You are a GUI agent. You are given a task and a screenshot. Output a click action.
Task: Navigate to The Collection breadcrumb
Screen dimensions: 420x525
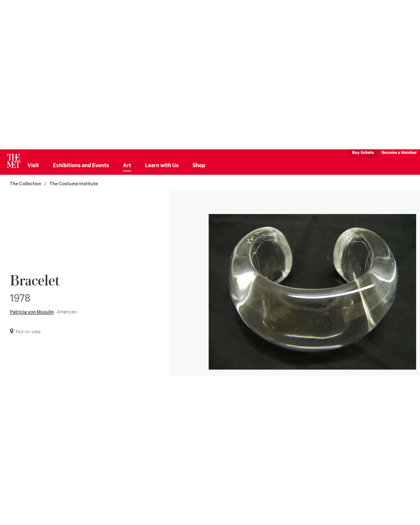(x=25, y=184)
